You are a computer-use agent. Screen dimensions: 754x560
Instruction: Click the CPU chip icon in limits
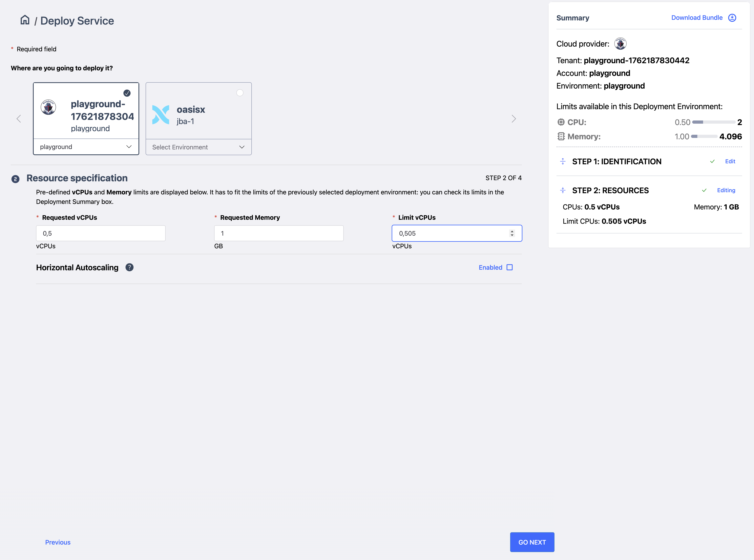[x=561, y=122]
